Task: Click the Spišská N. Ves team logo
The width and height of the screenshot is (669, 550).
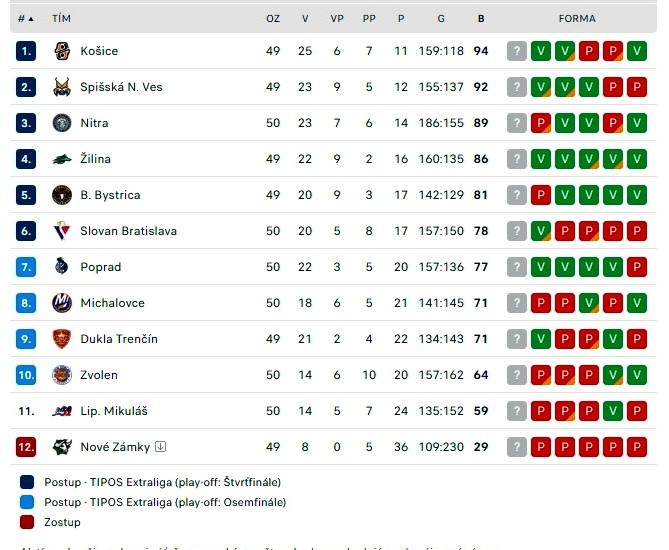Action: (62, 87)
